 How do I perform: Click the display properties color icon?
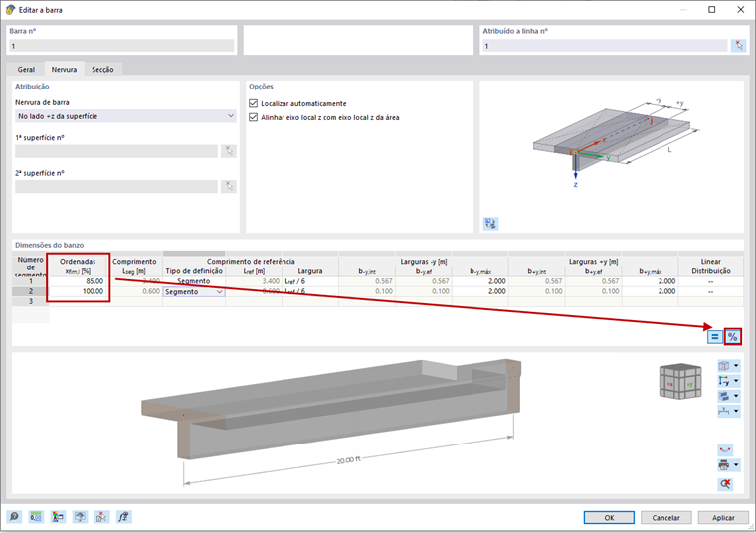[x=58, y=517]
